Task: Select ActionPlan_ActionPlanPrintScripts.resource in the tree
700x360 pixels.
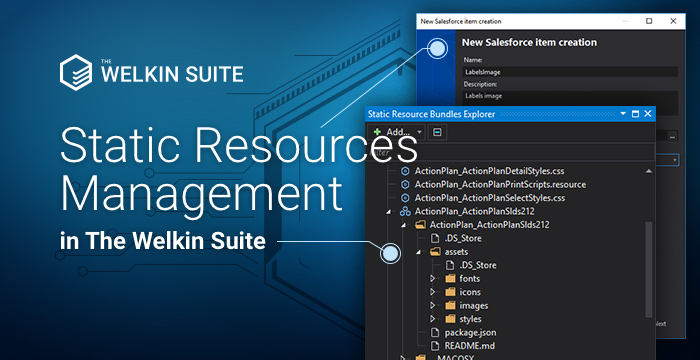Action: (x=500, y=184)
